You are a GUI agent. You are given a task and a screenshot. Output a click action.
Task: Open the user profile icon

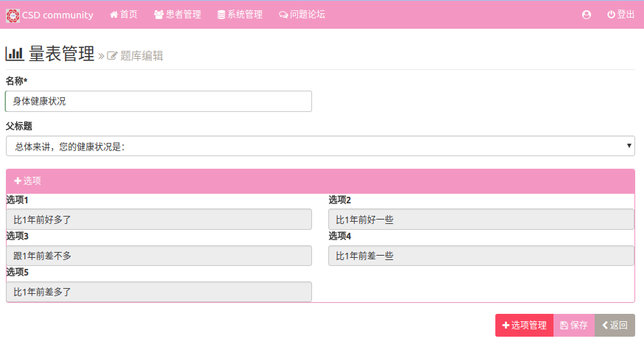(x=587, y=15)
